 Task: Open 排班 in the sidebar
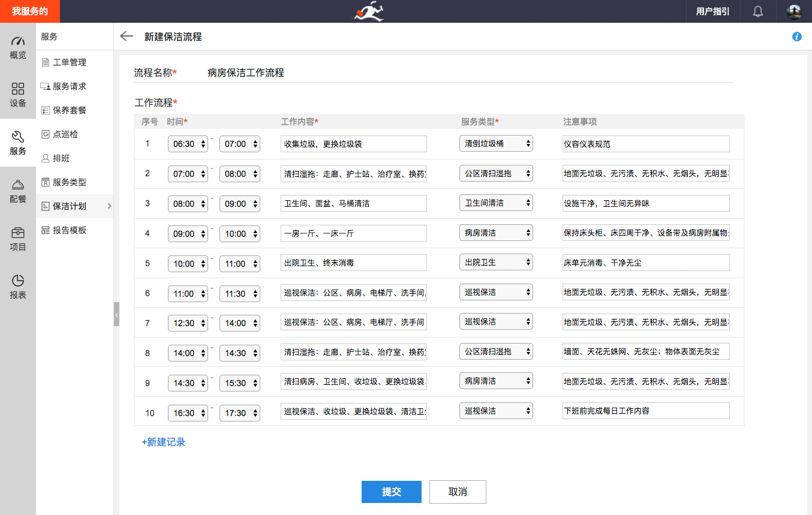click(x=61, y=158)
